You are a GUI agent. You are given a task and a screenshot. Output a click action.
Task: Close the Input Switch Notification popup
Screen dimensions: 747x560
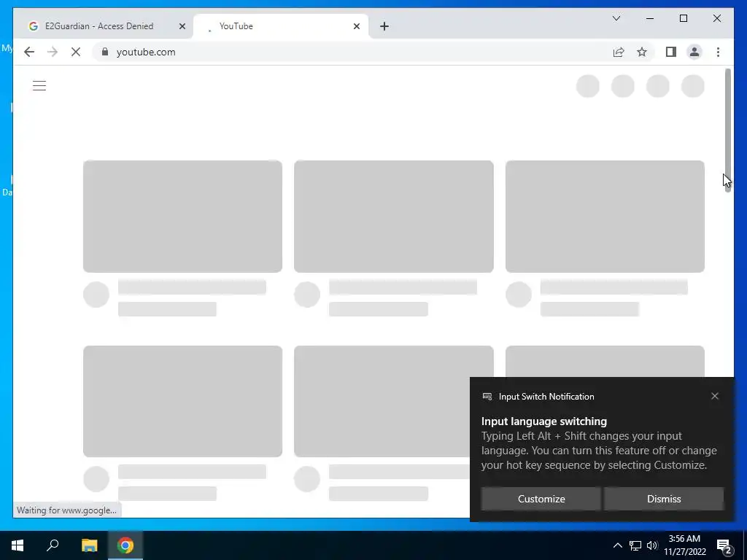(715, 396)
